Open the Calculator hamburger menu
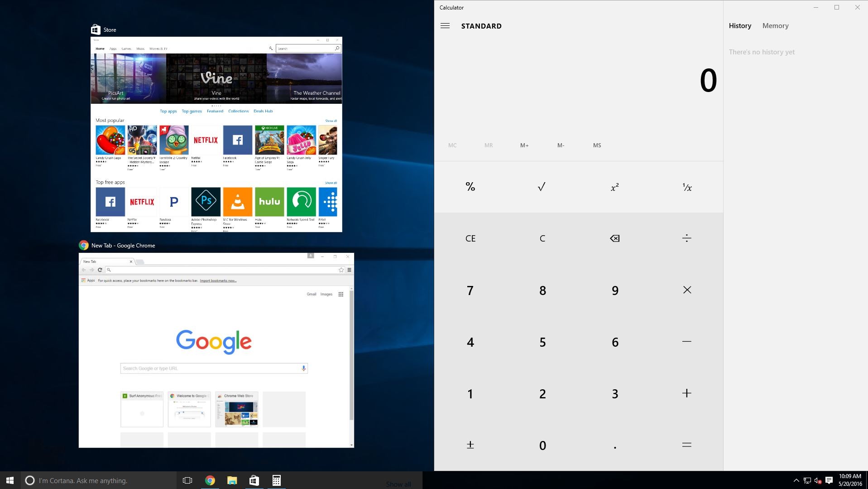This screenshot has width=868, height=489. pos(445,26)
